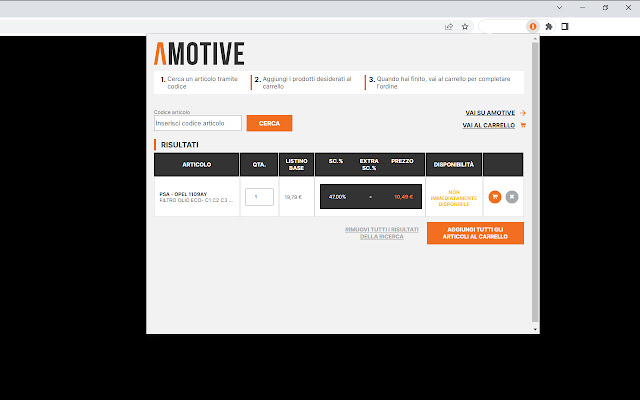
Task: Remove the PSA - OPEL result row
Action: pyautogui.click(x=512, y=197)
